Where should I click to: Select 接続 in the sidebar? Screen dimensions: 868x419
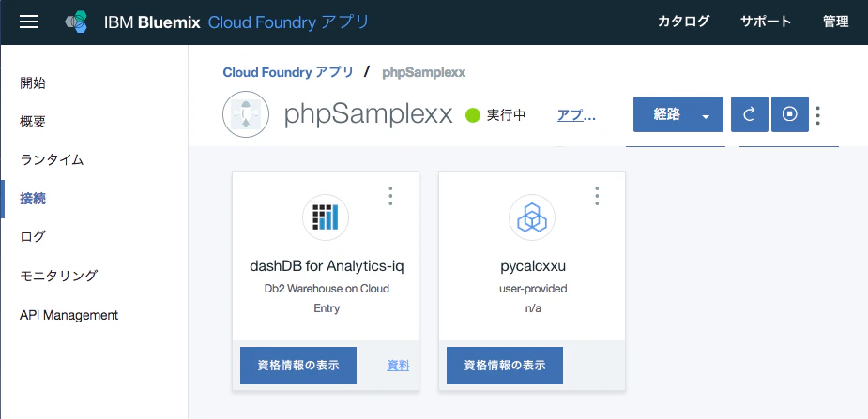coord(33,199)
